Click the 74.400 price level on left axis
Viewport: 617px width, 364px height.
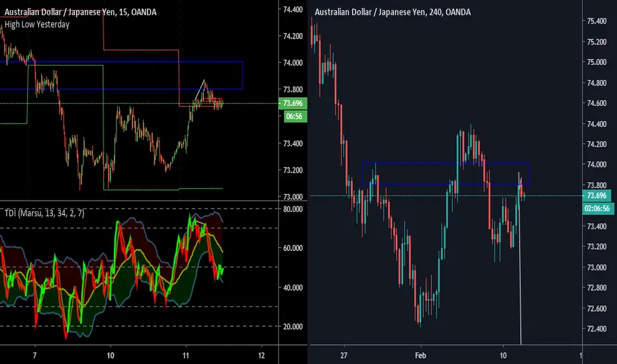[293, 9]
